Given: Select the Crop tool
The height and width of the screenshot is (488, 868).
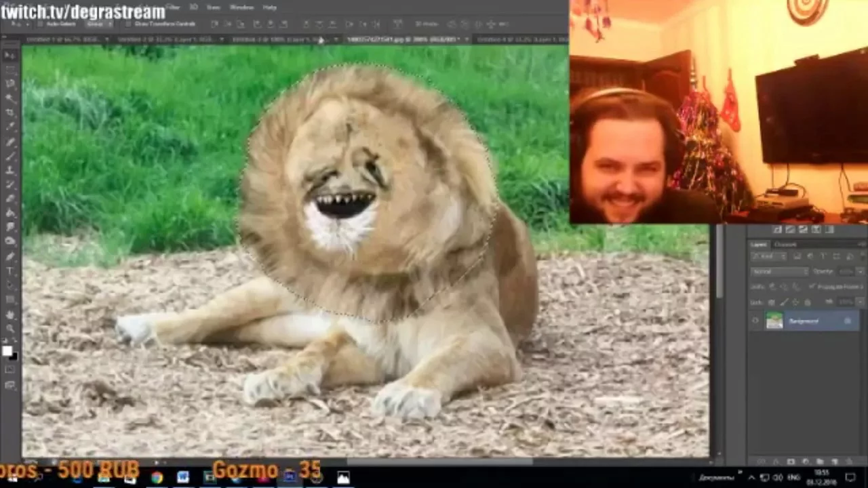Looking at the screenshot, I should point(10,112).
